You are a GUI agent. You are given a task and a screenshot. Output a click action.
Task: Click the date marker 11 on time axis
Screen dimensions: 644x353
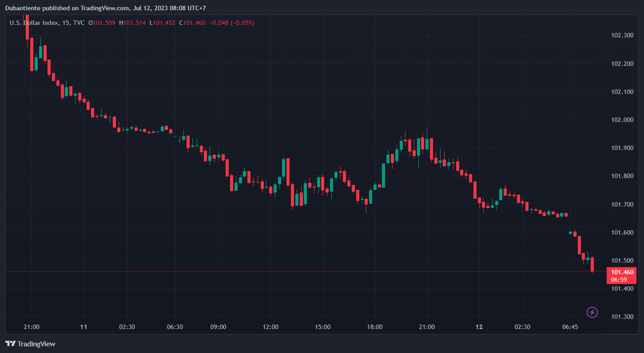tap(83, 327)
